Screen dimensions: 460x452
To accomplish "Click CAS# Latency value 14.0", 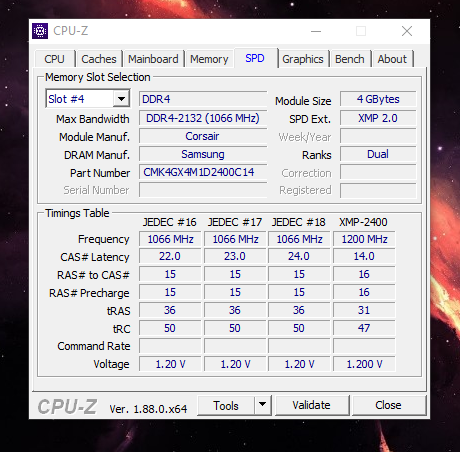I will tap(364, 256).
